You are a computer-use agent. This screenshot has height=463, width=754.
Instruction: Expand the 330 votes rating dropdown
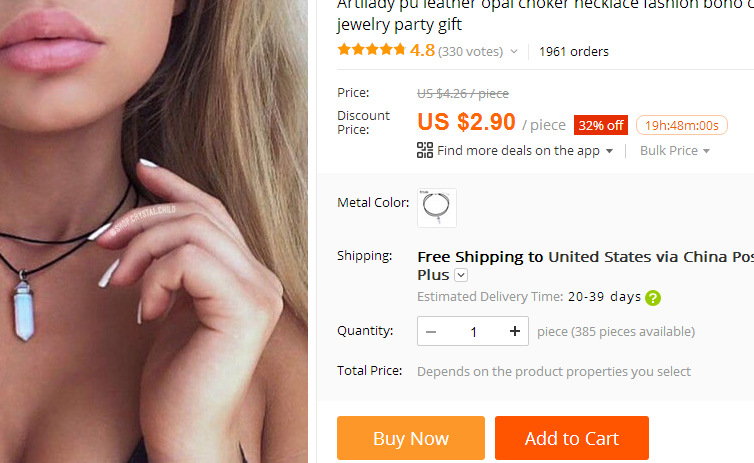click(x=514, y=51)
